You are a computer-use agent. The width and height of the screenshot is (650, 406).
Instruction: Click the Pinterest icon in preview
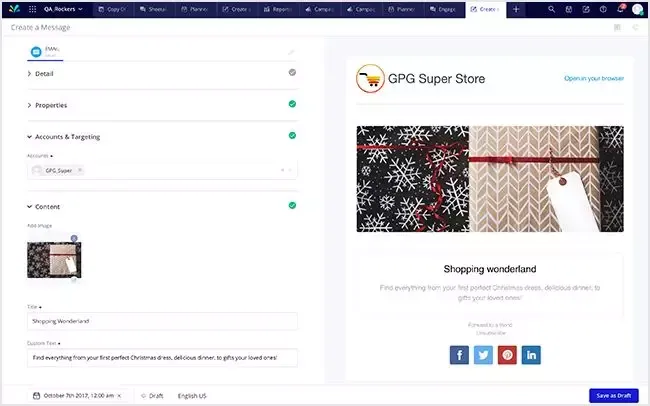[x=508, y=354]
